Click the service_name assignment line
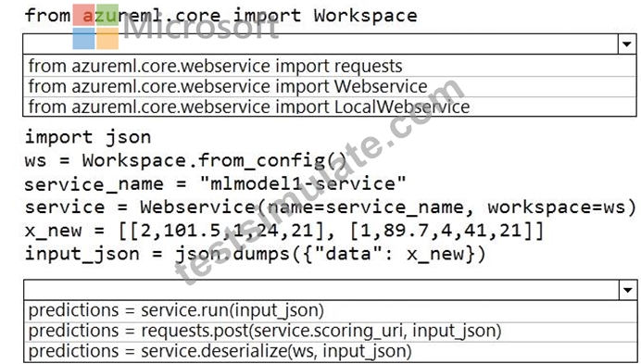The height and width of the screenshot is (364, 641). [x=215, y=183]
